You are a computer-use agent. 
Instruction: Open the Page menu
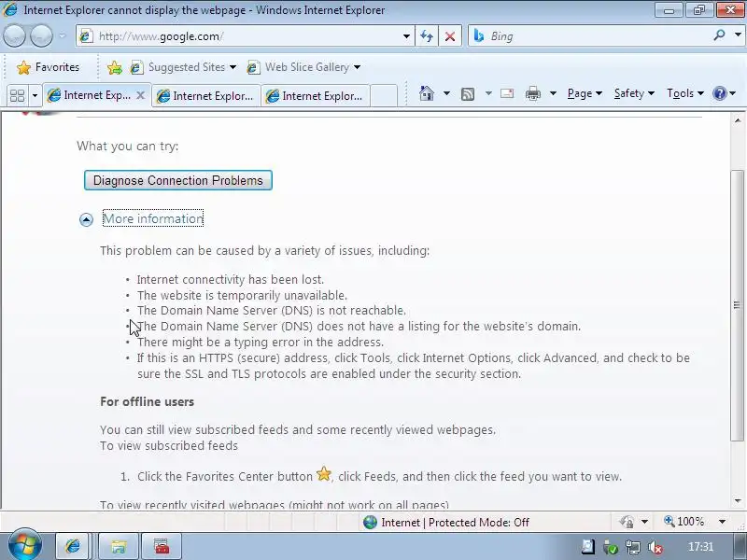tap(585, 93)
